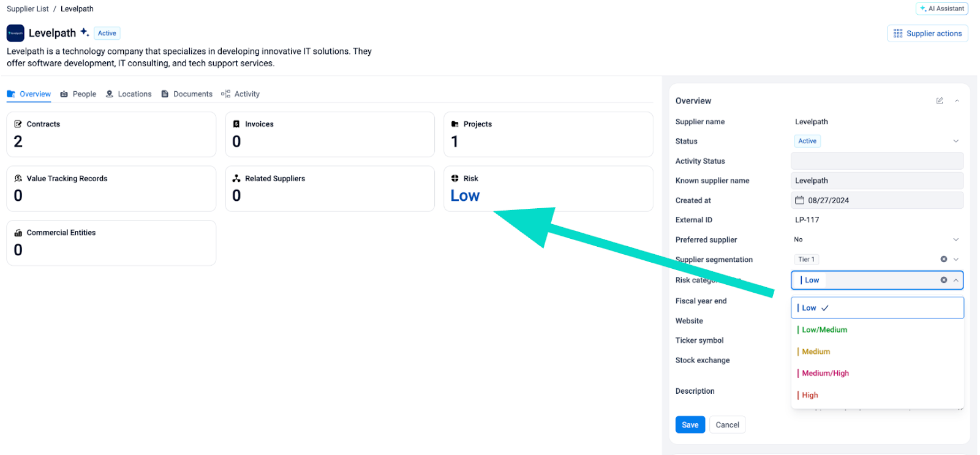Viewport: 980px width, 455px height.
Task: Clear the Supplier segmentation Tier 1 value
Action: [944, 260]
